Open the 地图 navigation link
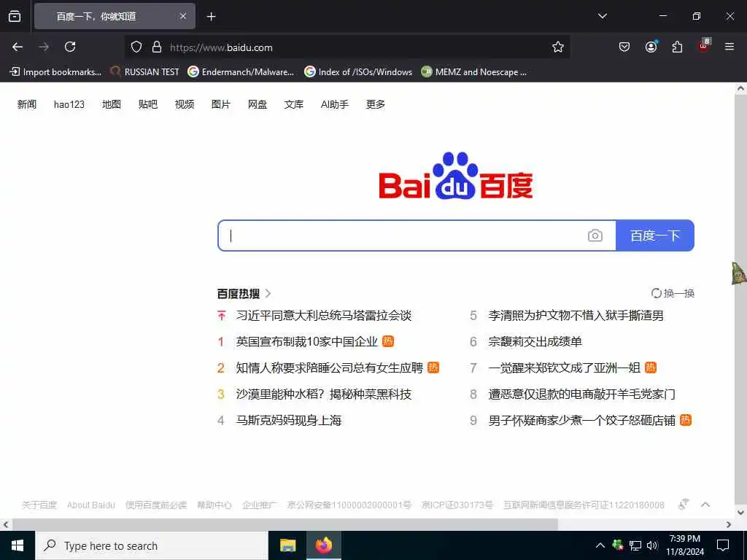The image size is (747, 560). [x=112, y=104]
